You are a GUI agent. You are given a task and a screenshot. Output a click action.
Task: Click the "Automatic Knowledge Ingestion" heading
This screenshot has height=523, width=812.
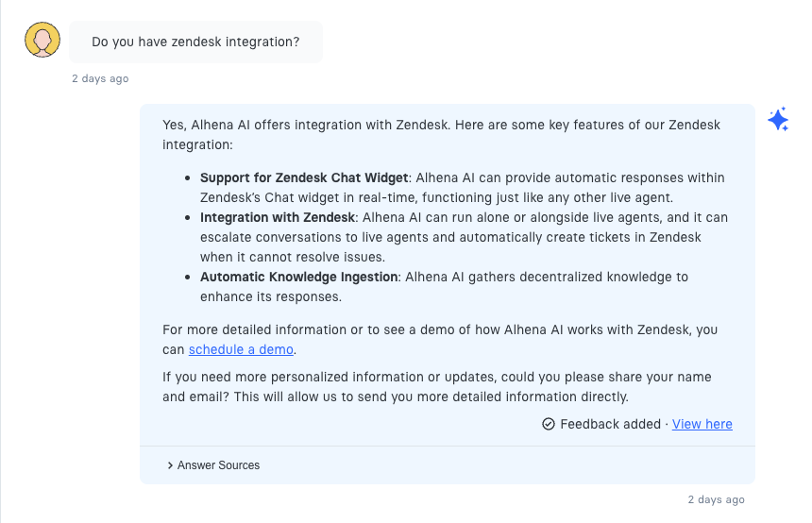pyautogui.click(x=300, y=277)
